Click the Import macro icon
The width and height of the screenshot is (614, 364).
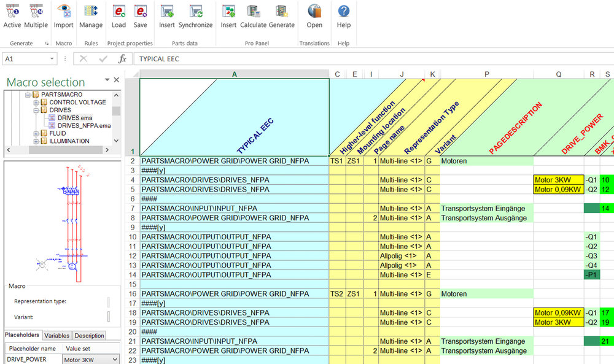click(63, 17)
